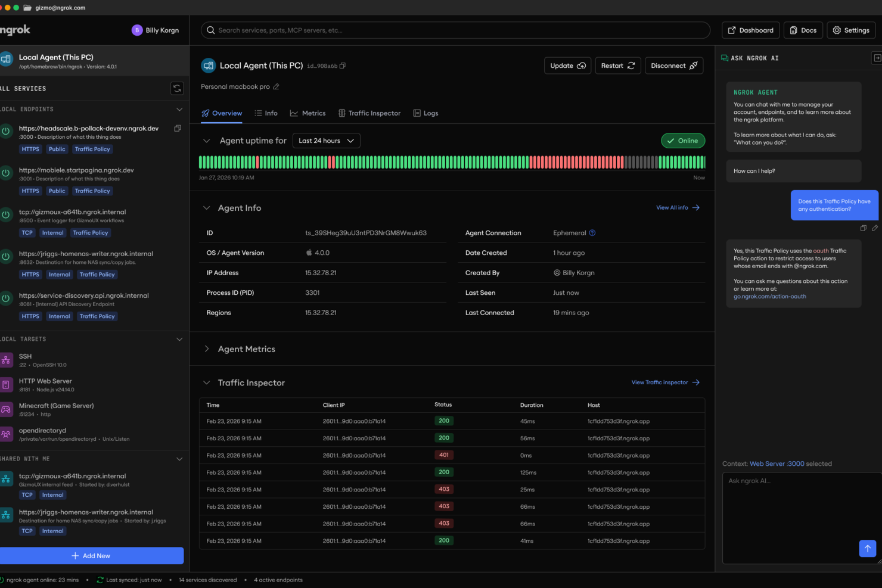
Task: Send message with the arrow-up button
Action: click(x=867, y=549)
